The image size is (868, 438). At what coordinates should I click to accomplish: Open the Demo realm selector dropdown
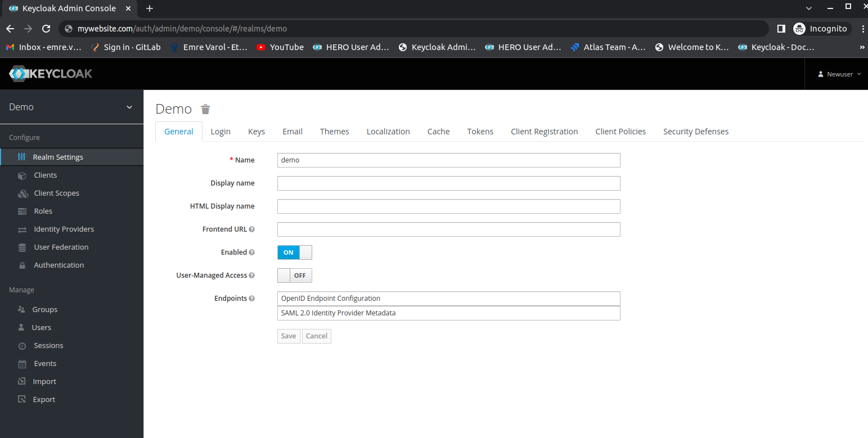point(129,107)
